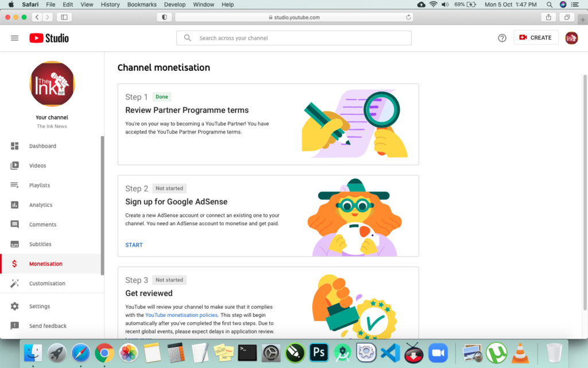Open Terminal from the Dock
Viewport: 588px width, 368px height.
pyautogui.click(x=247, y=353)
